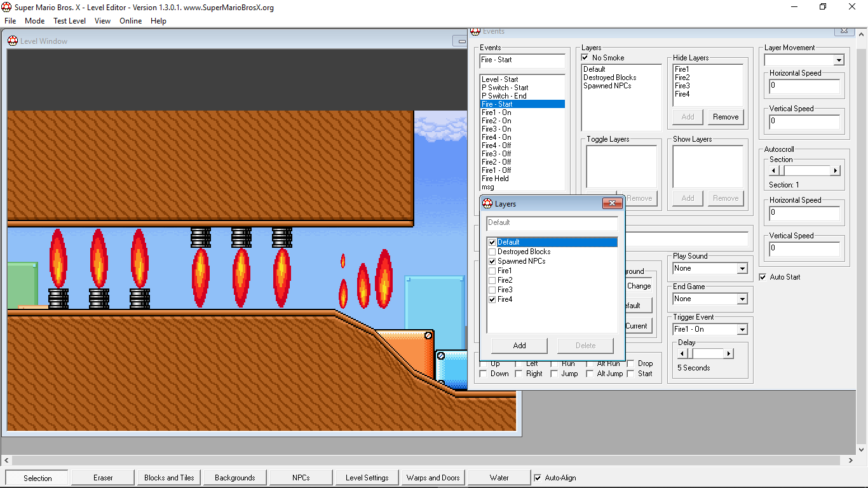Click Autoscroll Section slider left arrow
Screen dimensions: 868x488
tap(774, 171)
